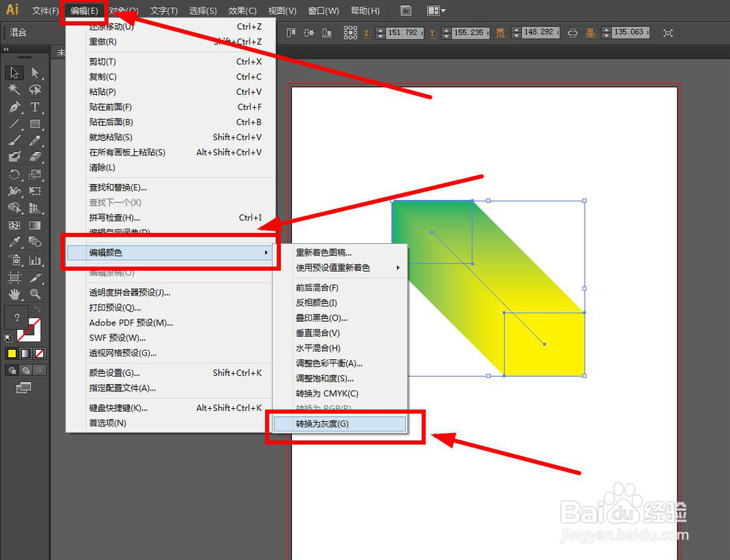
Task: Select the Type tool
Action: click(x=34, y=106)
